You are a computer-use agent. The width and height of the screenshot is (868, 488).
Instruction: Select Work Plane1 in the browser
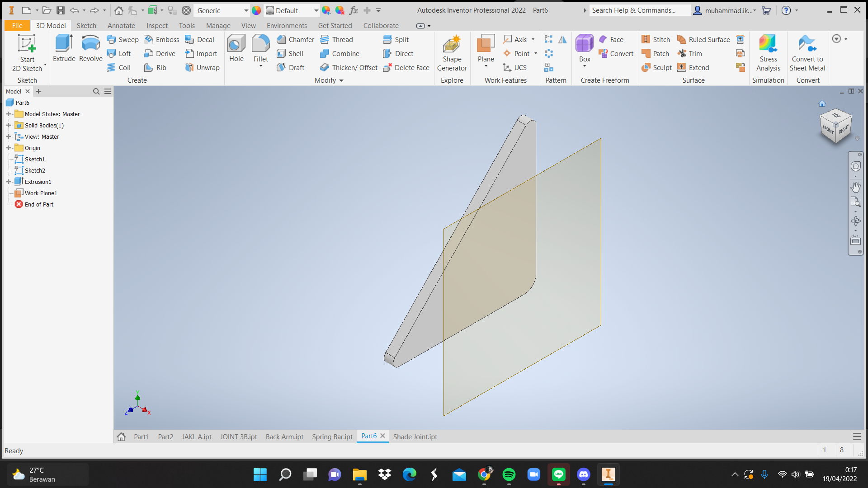41,193
